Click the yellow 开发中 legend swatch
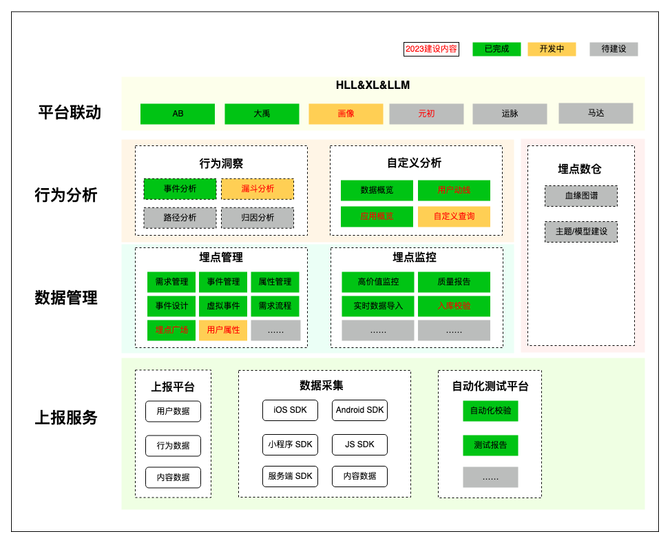This screenshot has width=670, height=543. [x=552, y=49]
